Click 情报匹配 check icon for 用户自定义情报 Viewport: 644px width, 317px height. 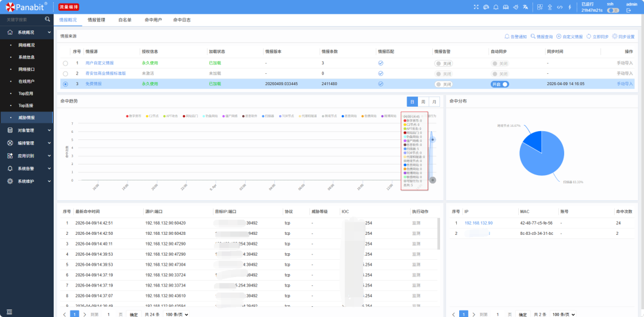pos(380,63)
